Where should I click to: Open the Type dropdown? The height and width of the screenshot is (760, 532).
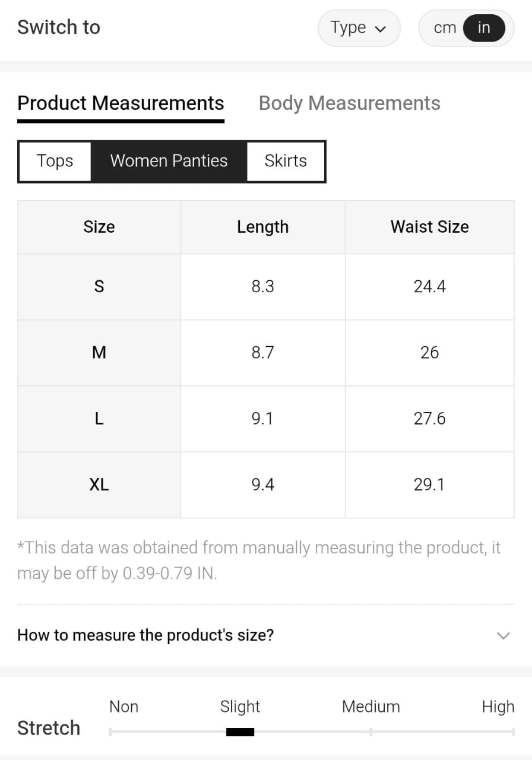[x=359, y=28]
